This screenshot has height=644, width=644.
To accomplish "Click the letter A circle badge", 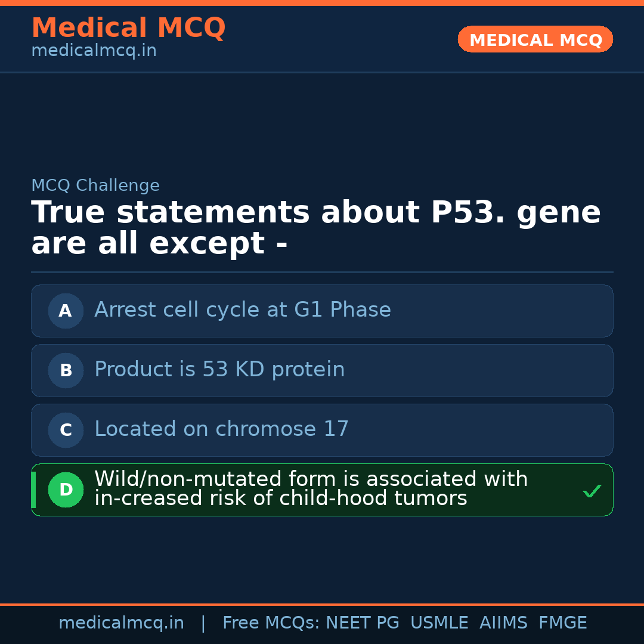I will point(66,311).
